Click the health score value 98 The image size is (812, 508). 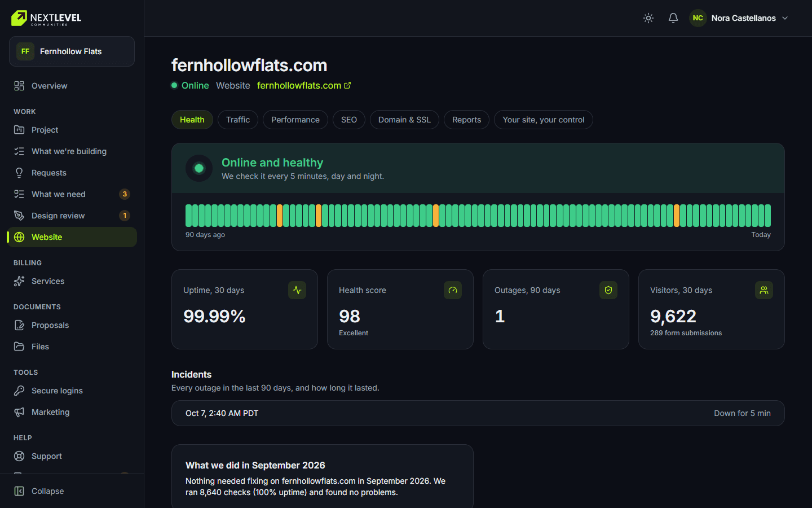(x=350, y=316)
